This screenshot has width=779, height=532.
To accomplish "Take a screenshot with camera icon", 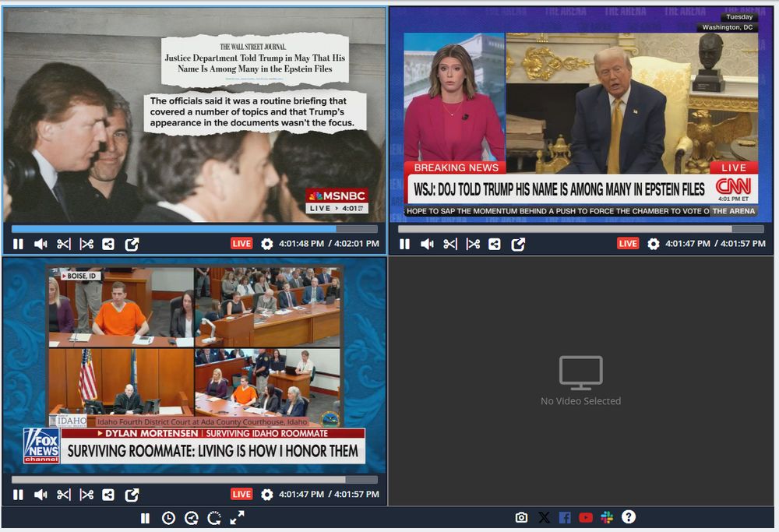I will pos(521,518).
